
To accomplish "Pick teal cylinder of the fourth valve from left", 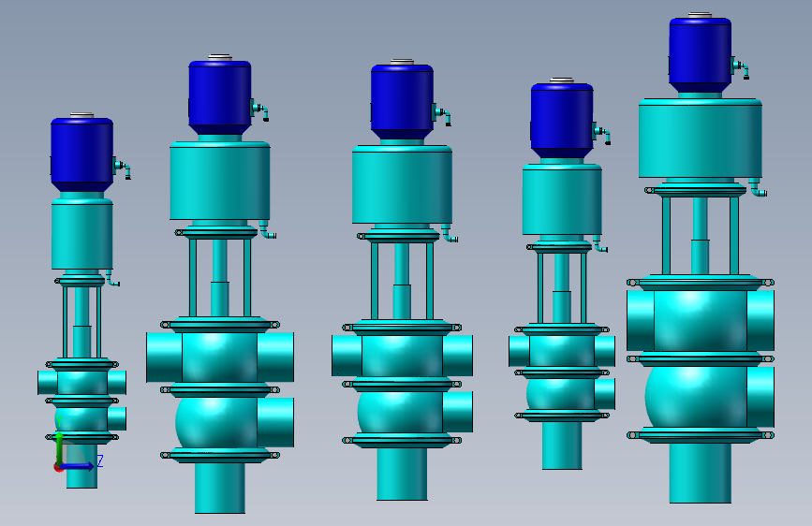I will tap(562, 199).
